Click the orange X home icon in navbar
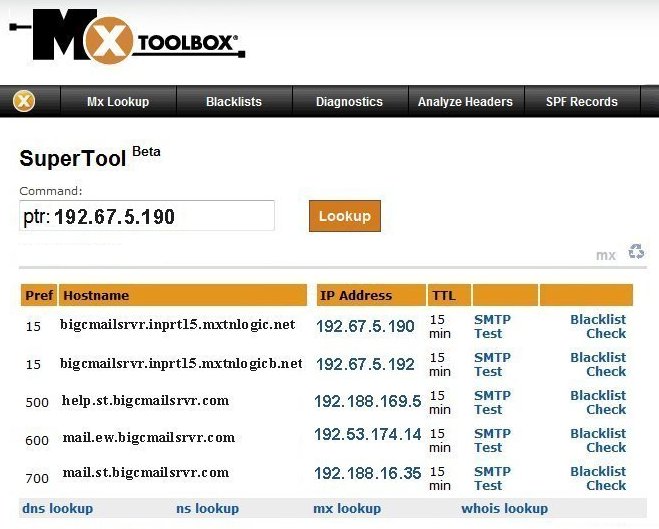The width and height of the screenshot is (659, 529). (24, 101)
